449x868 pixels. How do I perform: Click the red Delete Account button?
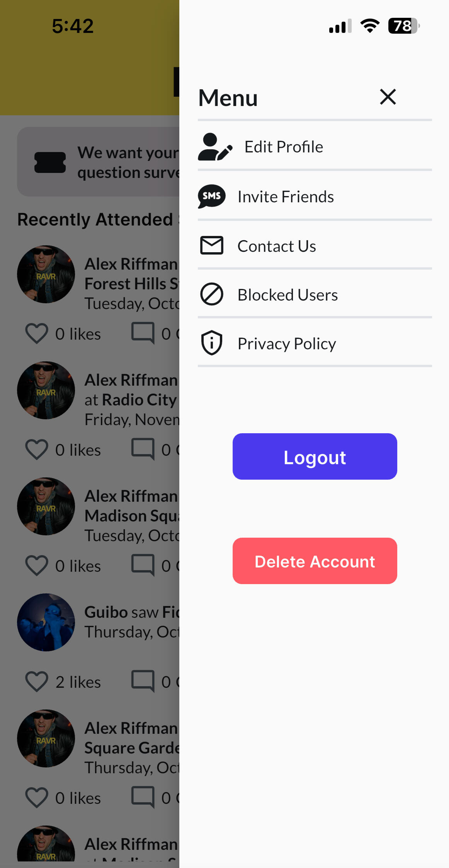(315, 561)
